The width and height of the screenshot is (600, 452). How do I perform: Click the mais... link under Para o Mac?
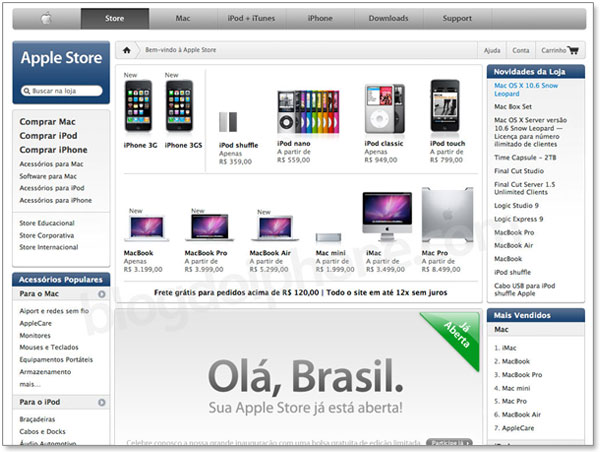tap(30, 384)
